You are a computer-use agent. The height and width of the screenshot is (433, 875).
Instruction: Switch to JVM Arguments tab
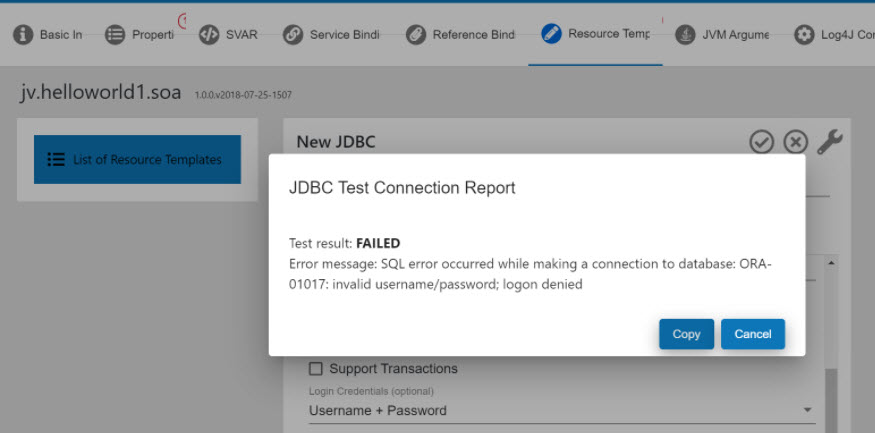click(736, 34)
